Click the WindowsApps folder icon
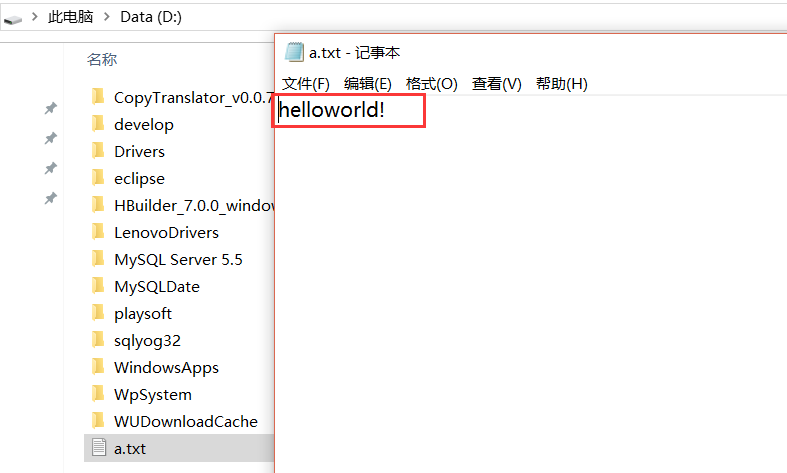Image resolution: width=787 pixels, height=473 pixels. (98, 367)
